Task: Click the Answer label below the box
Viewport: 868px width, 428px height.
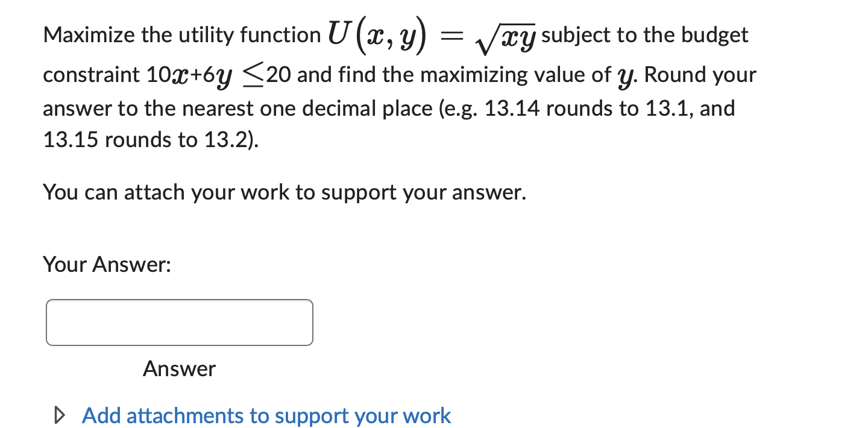Action: click(179, 368)
